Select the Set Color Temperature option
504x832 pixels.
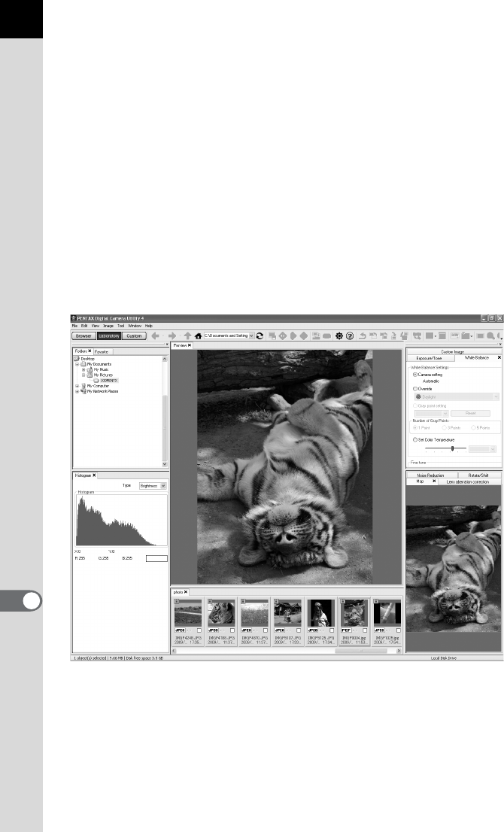(x=415, y=440)
